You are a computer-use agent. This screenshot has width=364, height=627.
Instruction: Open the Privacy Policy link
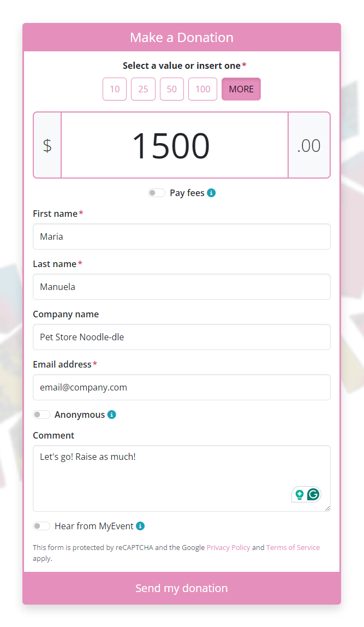(228, 547)
